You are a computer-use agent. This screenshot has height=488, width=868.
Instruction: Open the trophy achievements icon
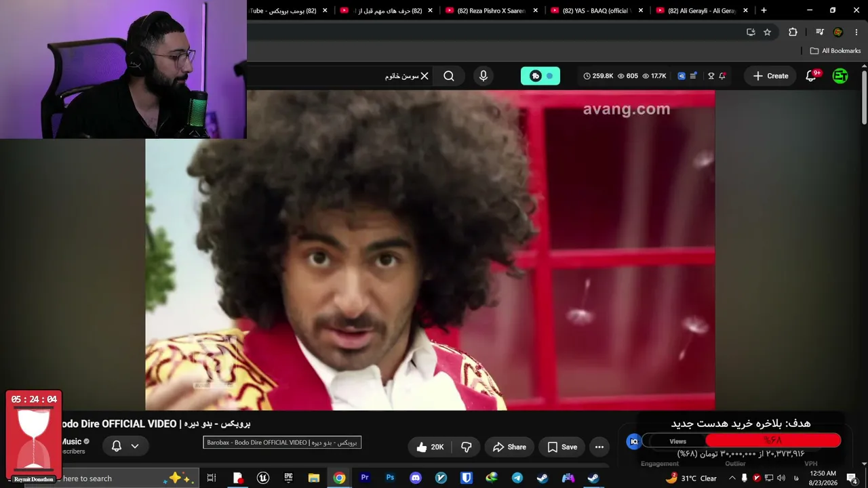[x=711, y=76]
